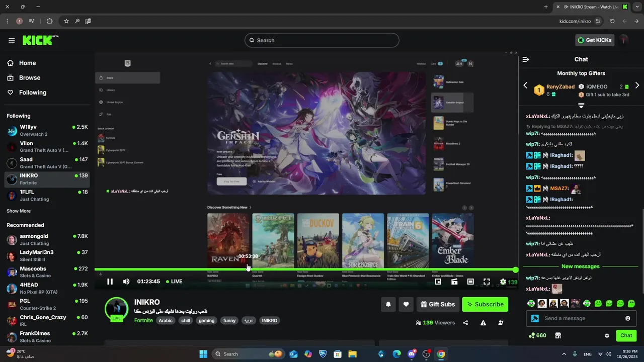This screenshot has width=644, height=362.
Task: Reload the page
Action: [x=612, y=21]
